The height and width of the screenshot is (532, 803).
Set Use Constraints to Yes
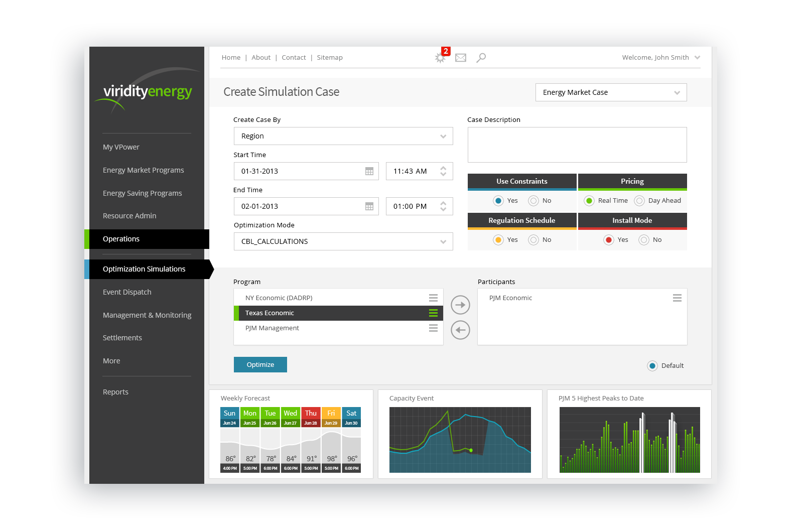coord(498,201)
